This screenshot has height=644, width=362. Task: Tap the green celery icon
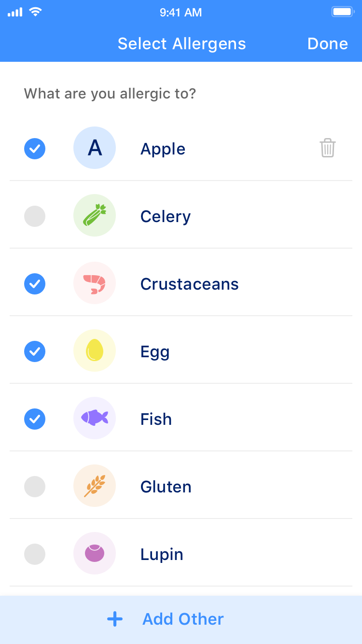pyautogui.click(x=95, y=215)
